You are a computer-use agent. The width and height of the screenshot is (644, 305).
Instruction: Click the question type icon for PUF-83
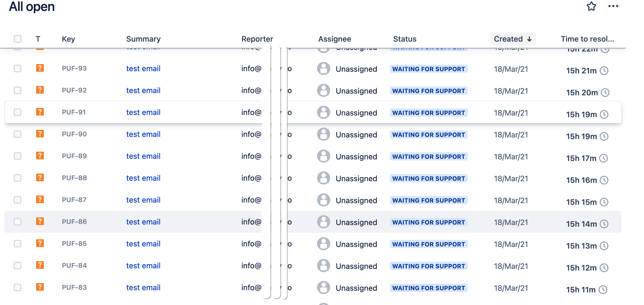(40, 287)
